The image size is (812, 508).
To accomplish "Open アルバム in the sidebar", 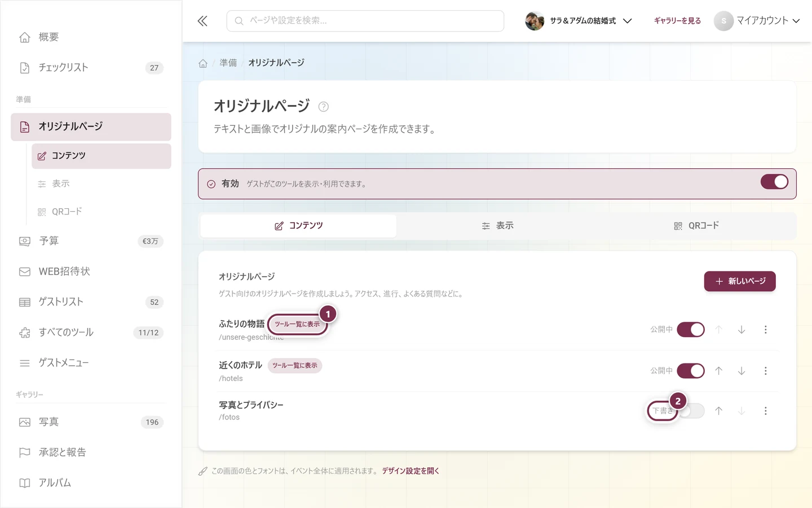I will click(x=91, y=483).
